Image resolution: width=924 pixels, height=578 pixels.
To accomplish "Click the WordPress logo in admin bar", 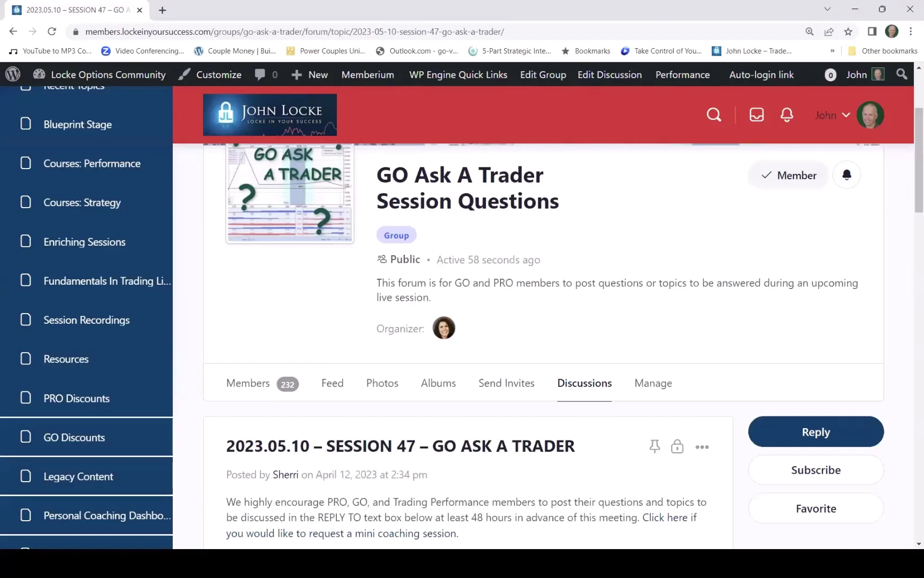I will click(13, 74).
